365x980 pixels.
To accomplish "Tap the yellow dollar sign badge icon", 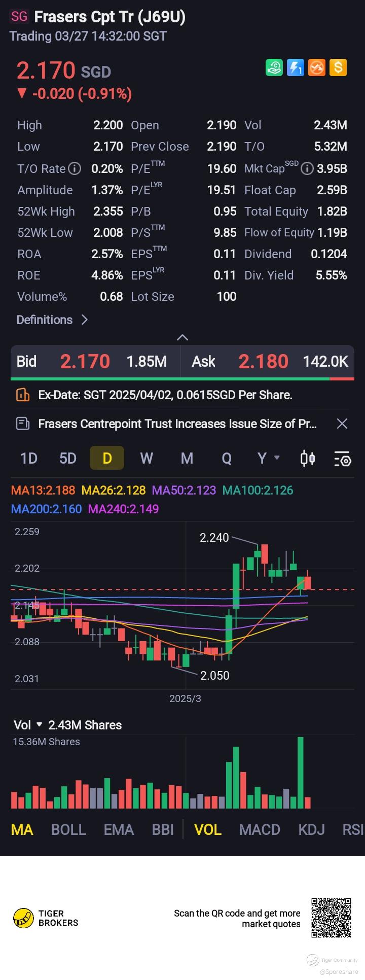I will (338, 67).
